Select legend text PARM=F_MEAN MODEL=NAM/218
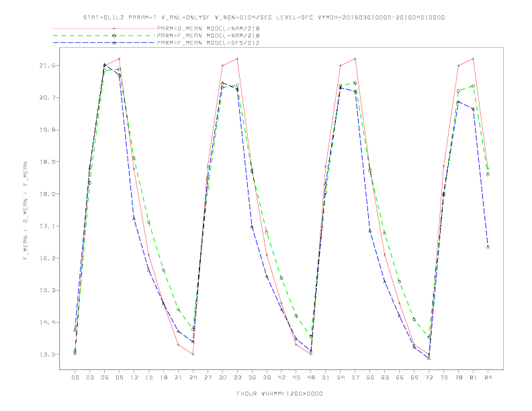 pos(208,36)
